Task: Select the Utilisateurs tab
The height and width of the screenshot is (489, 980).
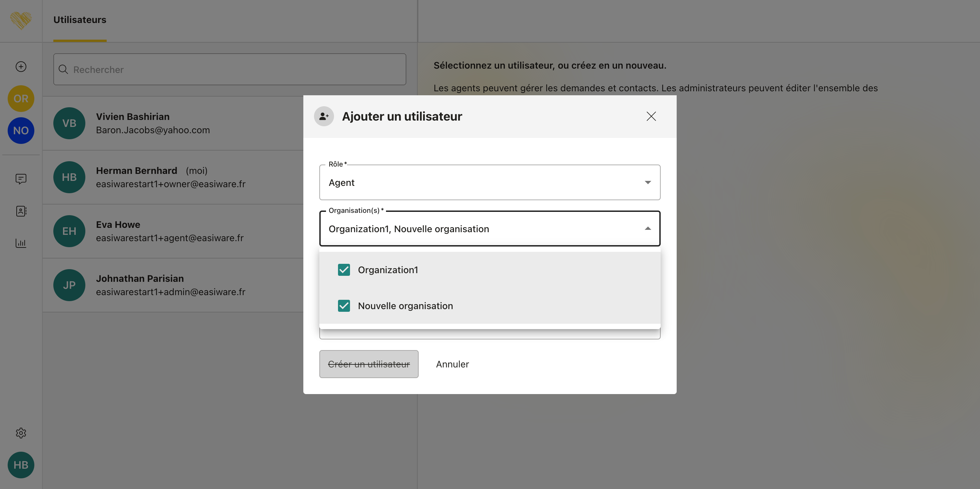Action: [80, 20]
